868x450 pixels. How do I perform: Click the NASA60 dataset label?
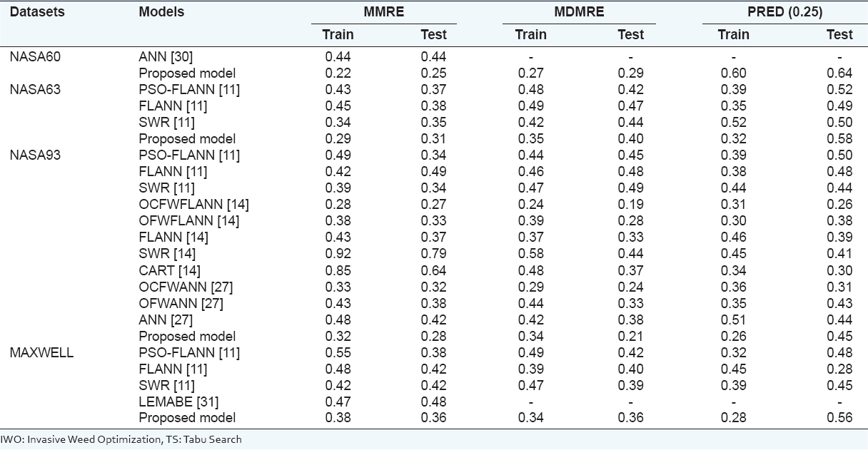[35, 56]
